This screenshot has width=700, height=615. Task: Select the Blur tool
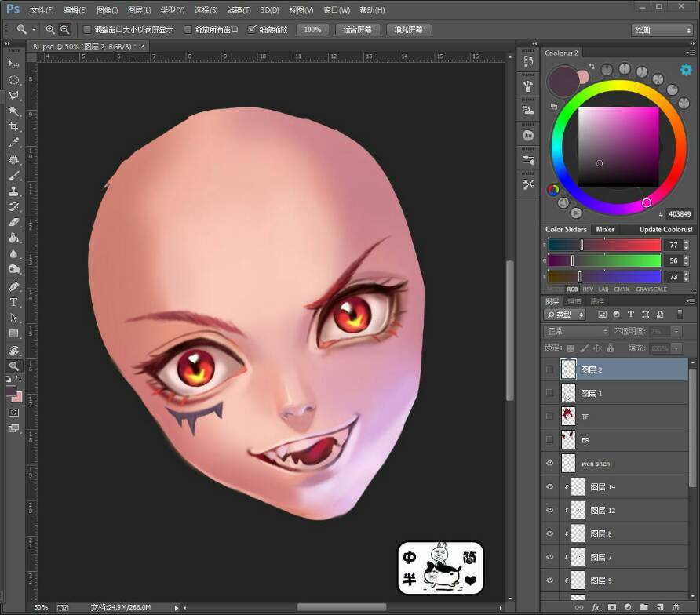14,253
